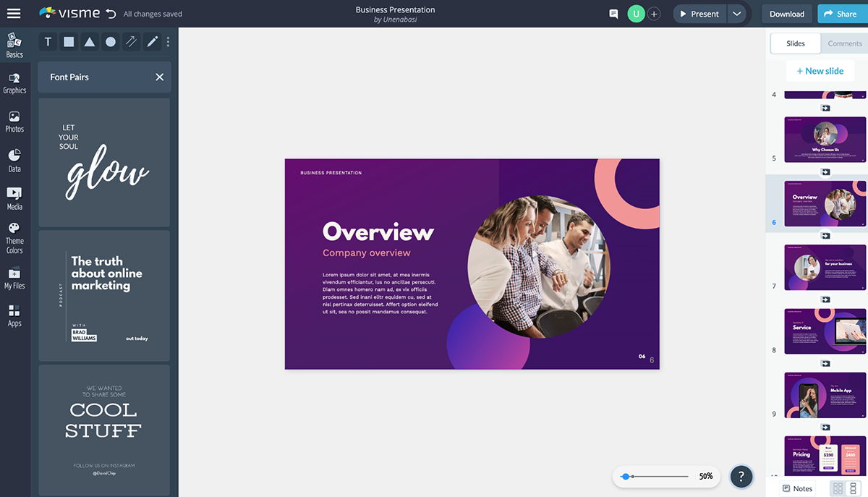Open the hamburger main menu

point(14,14)
